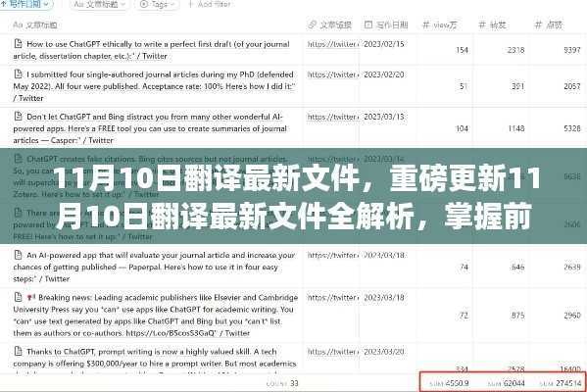
Task: Select the '# 转发' column header
Action: [x=492, y=24]
